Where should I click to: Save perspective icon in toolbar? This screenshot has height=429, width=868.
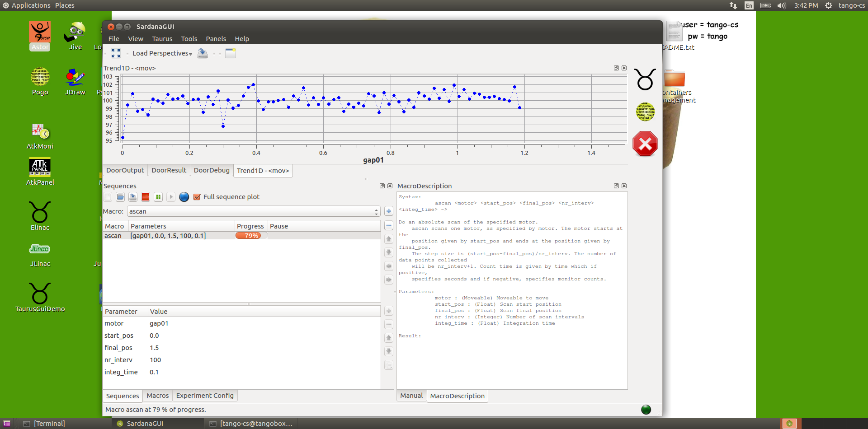(x=203, y=53)
